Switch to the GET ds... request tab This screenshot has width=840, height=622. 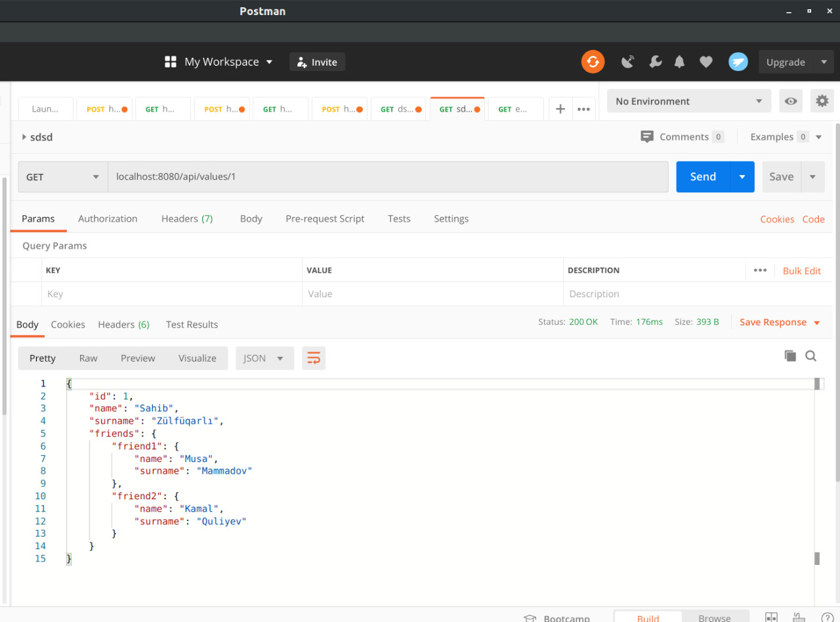398,109
